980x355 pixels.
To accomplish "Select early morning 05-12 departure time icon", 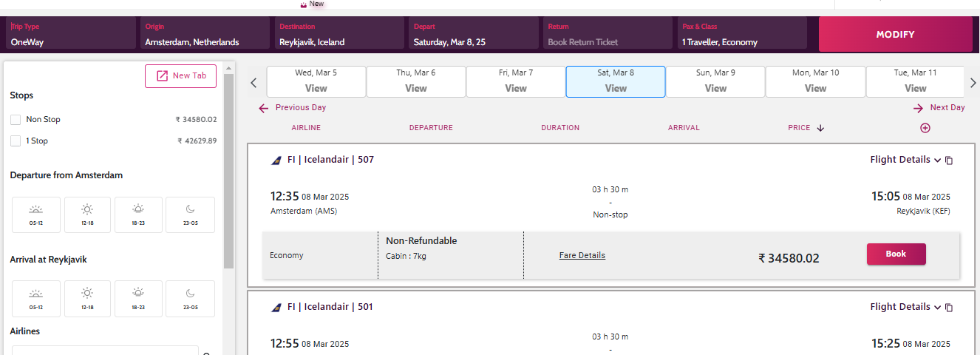I will coord(35,214).
